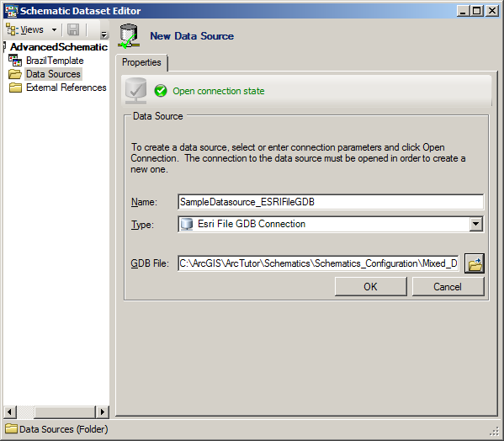Screen dimensions: 504x441
Task: Click the status bar folder icon
Action: pos(12,428)
